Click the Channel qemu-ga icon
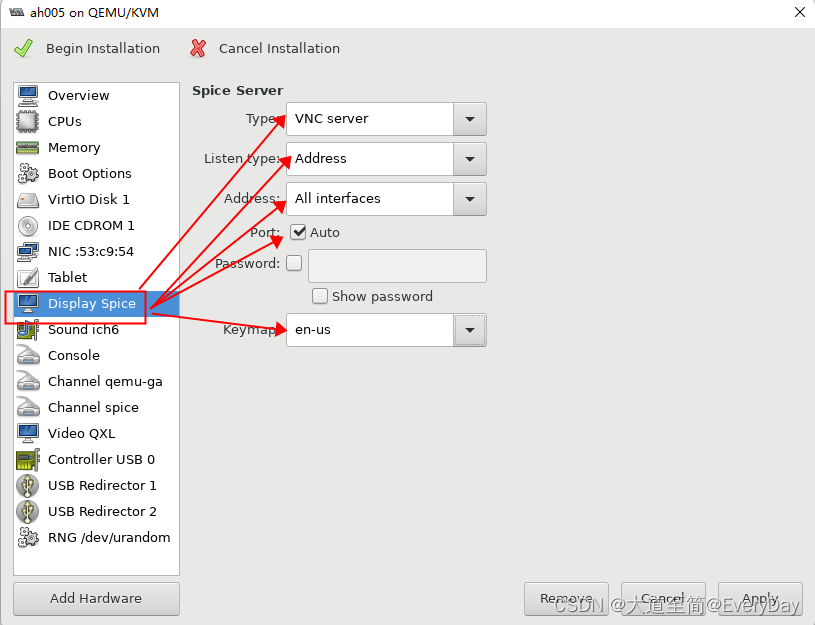The height and width of the screenshot is (625, 815). 28,381
